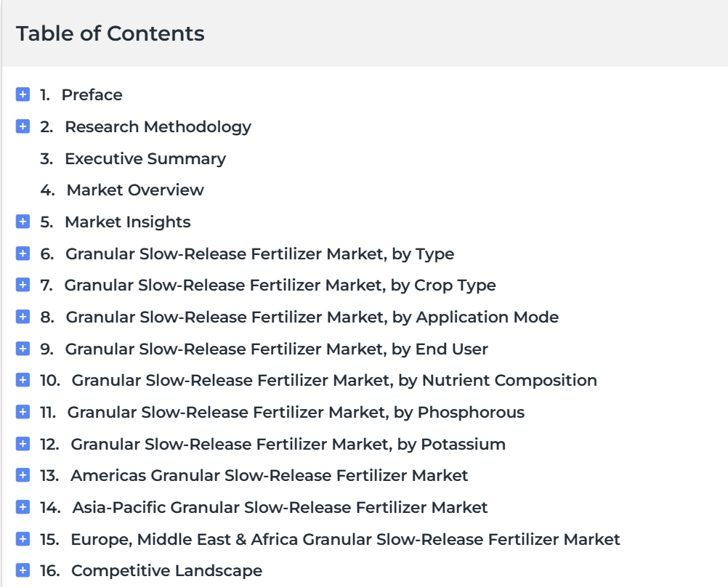The height and width of the screenshot is (587, 728).
Task: Click plus icon next to by End User
Action: click(23, 349)
